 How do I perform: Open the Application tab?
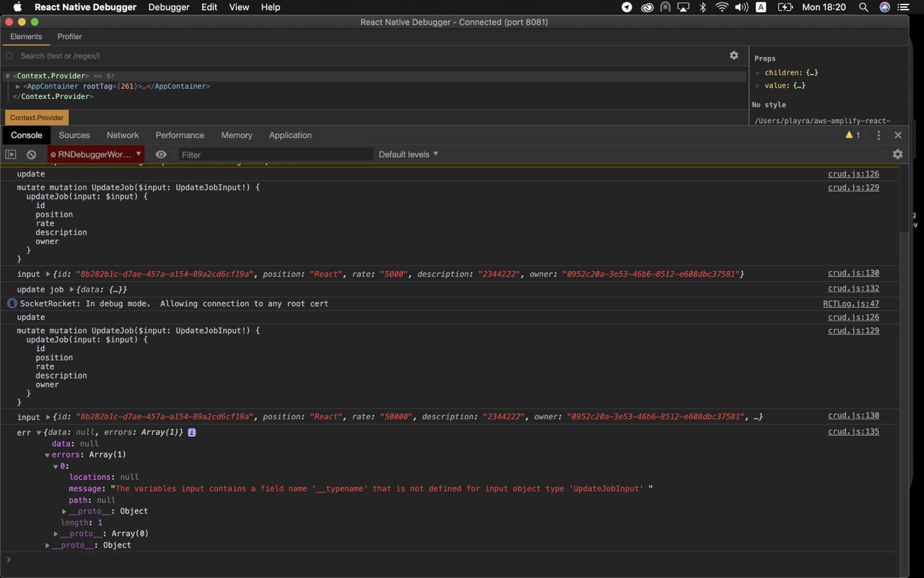(x=290, y=135)
